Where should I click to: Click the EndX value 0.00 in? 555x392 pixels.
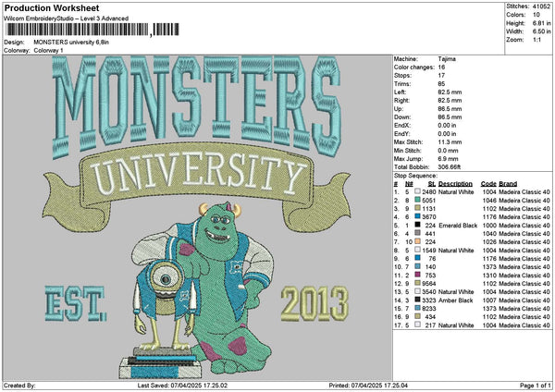pos(447,126)
